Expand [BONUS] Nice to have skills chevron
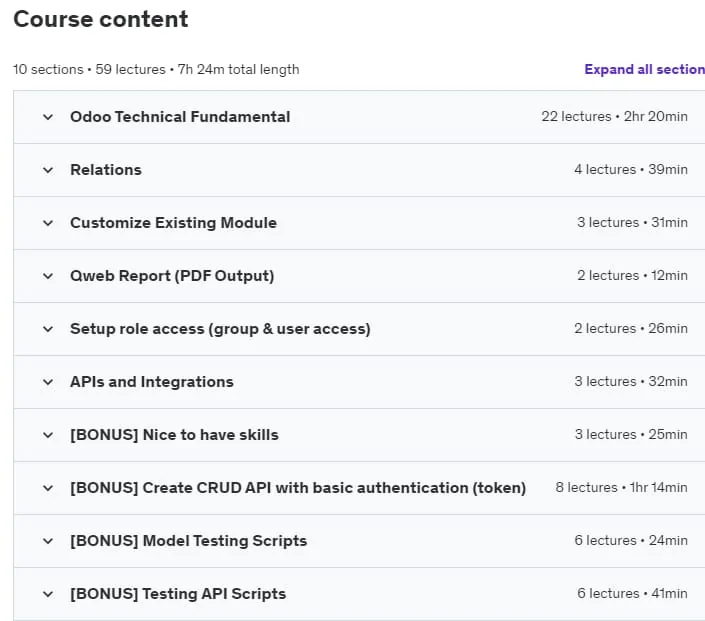This screenshot has height=621, width=705. click(48, 435)
